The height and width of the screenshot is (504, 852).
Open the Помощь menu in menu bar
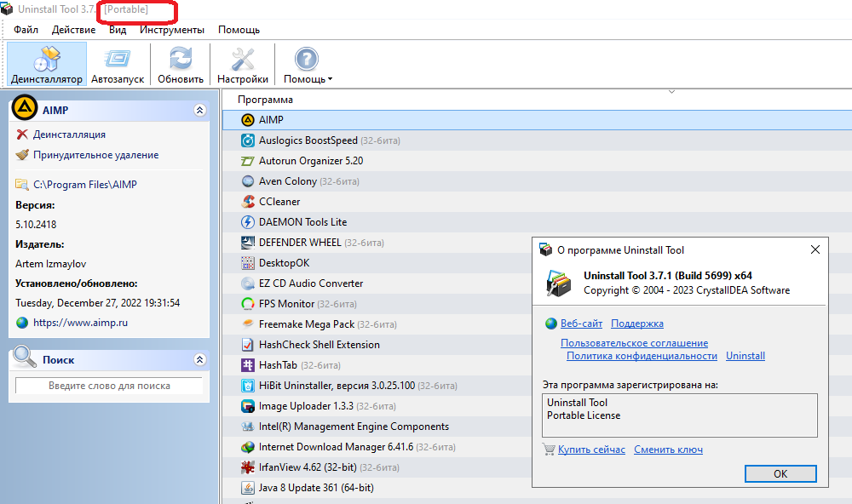239,30
